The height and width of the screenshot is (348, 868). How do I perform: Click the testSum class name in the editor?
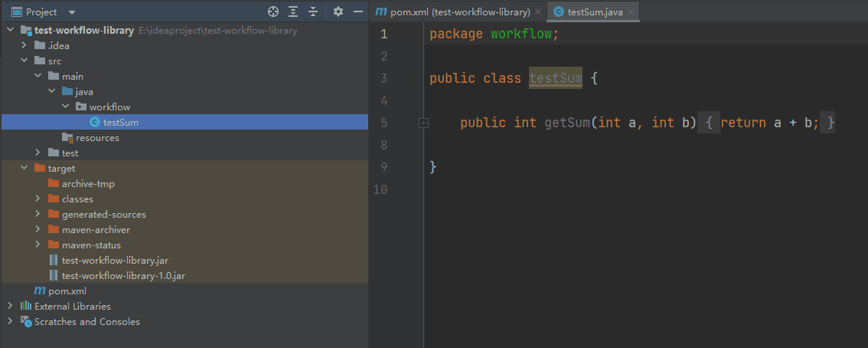click(x=556, y=78)
